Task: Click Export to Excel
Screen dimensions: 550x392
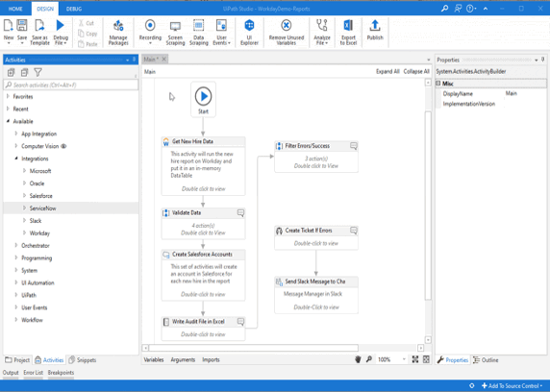Action: click(x=348, y=33)
